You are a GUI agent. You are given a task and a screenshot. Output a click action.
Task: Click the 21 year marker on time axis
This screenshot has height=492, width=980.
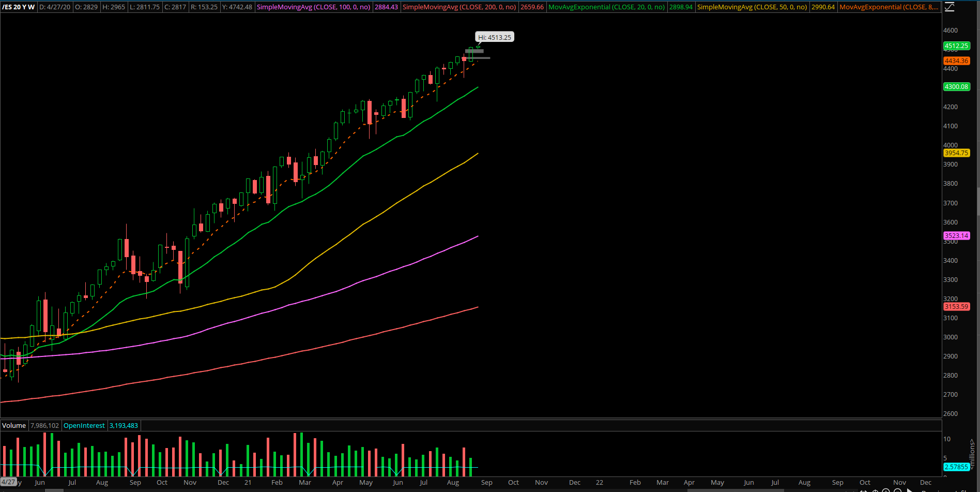pyautogui.click(x=248, y=482)
